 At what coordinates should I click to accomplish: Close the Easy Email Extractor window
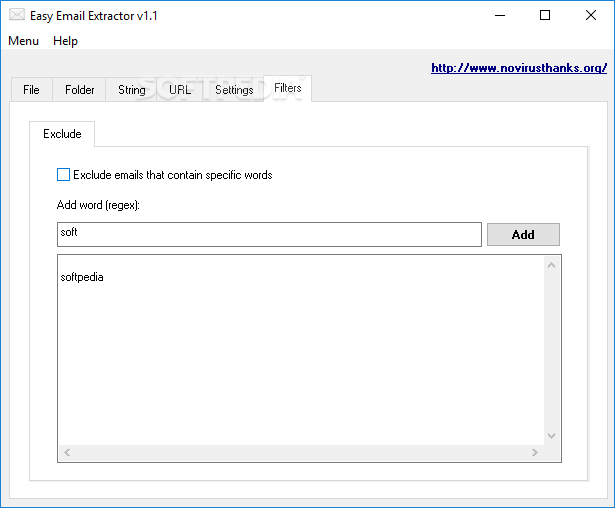pos(591,15)
